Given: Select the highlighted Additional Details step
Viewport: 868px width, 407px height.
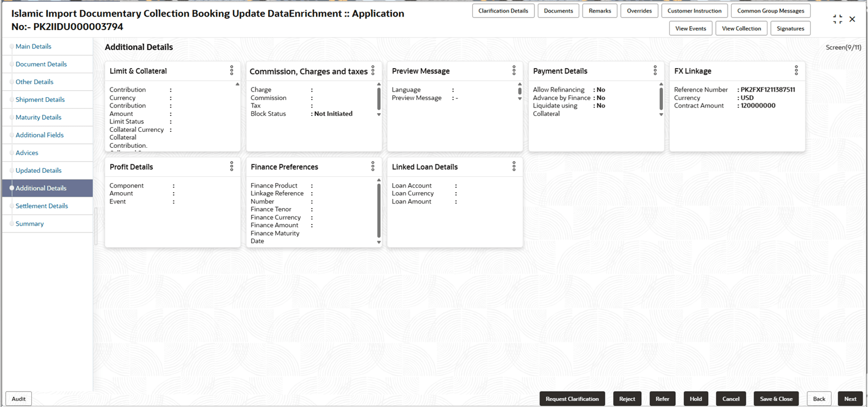Looking at the screenshot, I should click(x=47, y=188).
